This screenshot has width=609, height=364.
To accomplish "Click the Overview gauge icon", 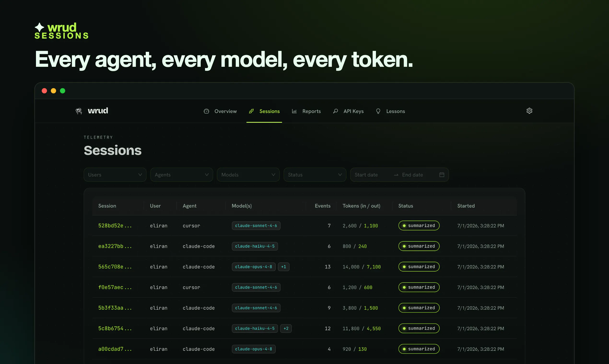I will coord(206,111).
